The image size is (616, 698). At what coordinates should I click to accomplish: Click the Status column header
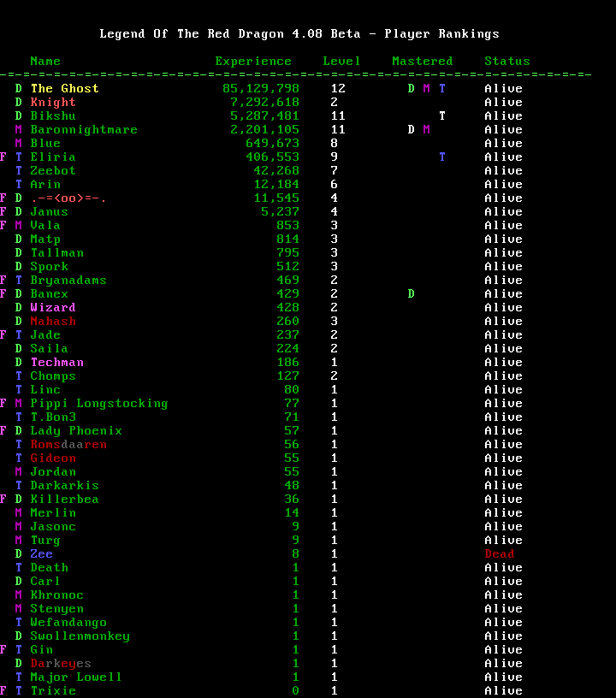507,61
